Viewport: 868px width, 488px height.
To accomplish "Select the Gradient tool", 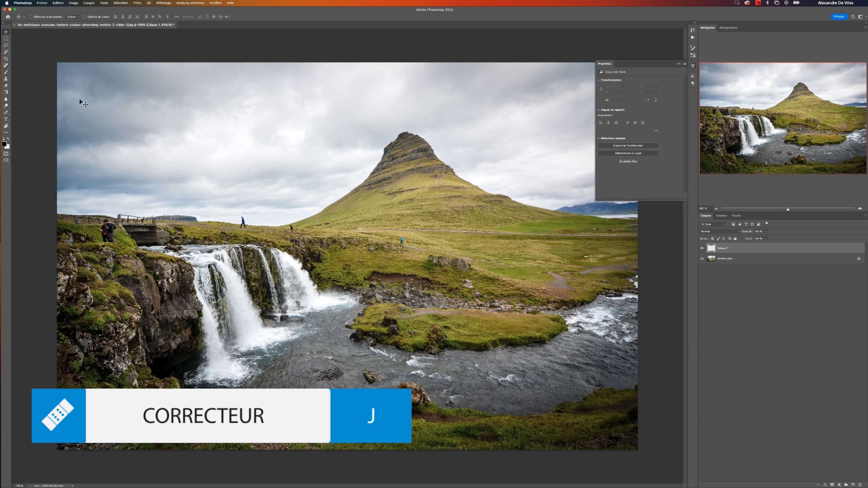I will pyautogui.click(x=6, y=92).
